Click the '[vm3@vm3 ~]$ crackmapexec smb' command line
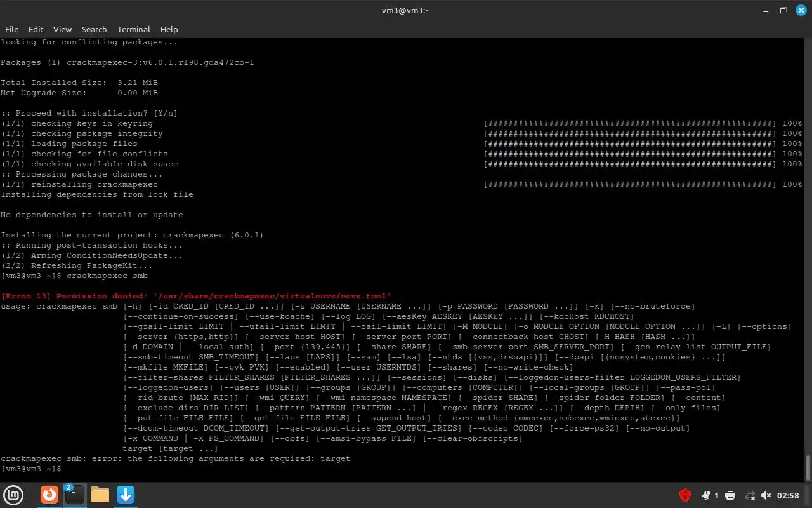The height and width of the screenshot is (508, 812). pos(74,276)
